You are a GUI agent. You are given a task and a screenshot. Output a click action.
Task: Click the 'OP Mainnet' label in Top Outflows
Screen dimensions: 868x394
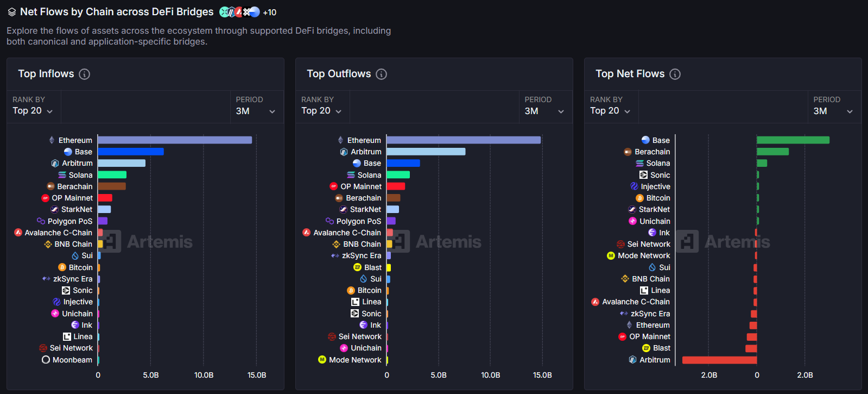(x=361, y=186)
